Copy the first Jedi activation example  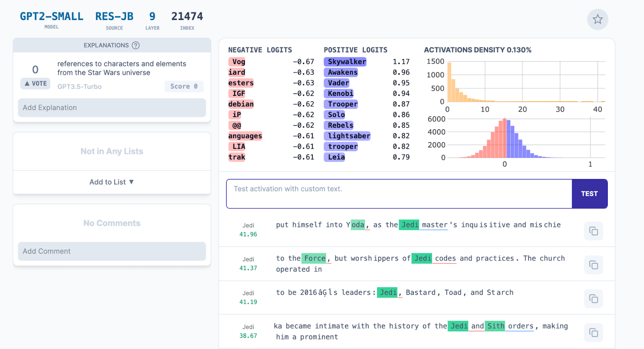(593, 231)
